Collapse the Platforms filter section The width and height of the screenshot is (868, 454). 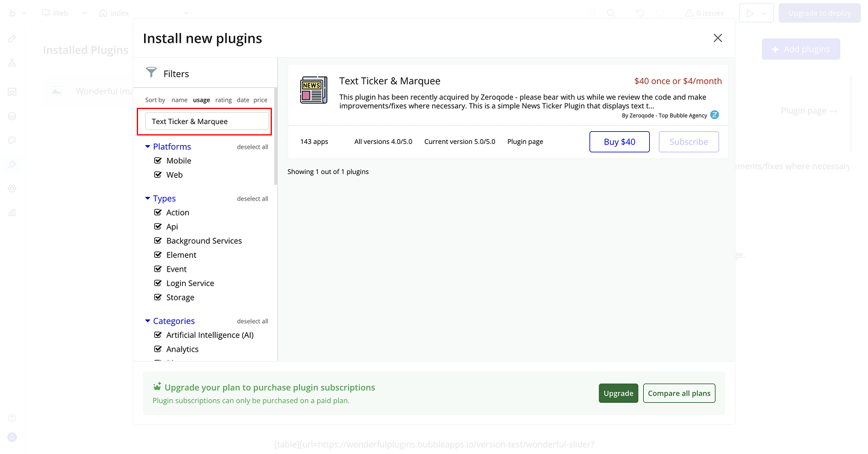(x=148, y=146)
